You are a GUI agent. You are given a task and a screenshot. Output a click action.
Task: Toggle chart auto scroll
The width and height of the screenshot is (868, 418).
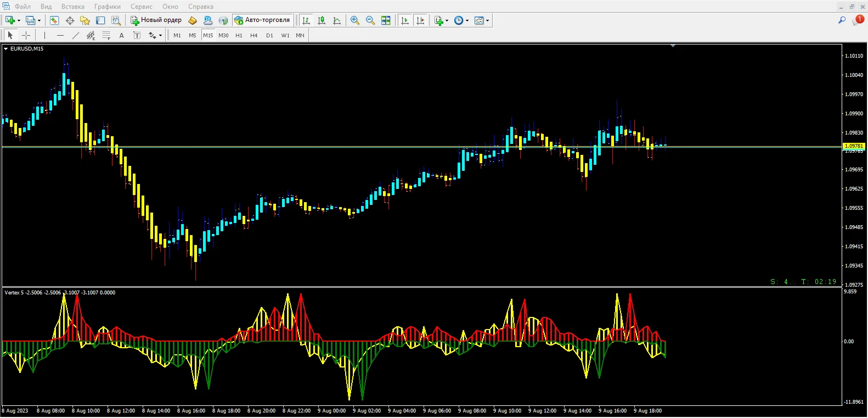pos(405,20)
